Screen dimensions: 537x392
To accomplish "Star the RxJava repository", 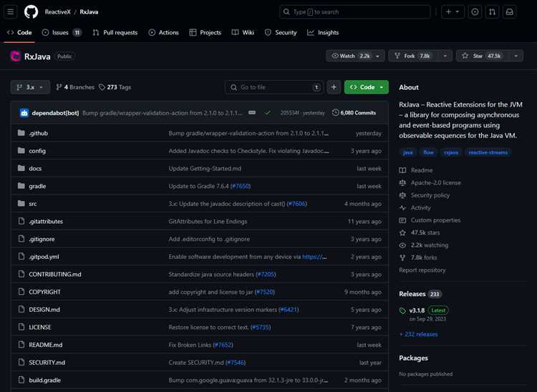I will [x=482, y=56].
